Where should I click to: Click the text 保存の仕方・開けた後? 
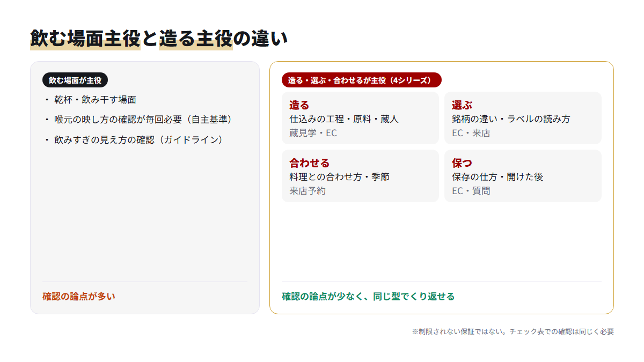tap(497, 177)
